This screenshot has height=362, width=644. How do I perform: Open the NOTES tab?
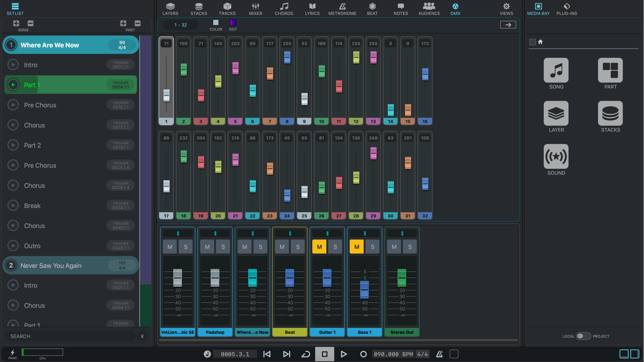tap(400, 9)
